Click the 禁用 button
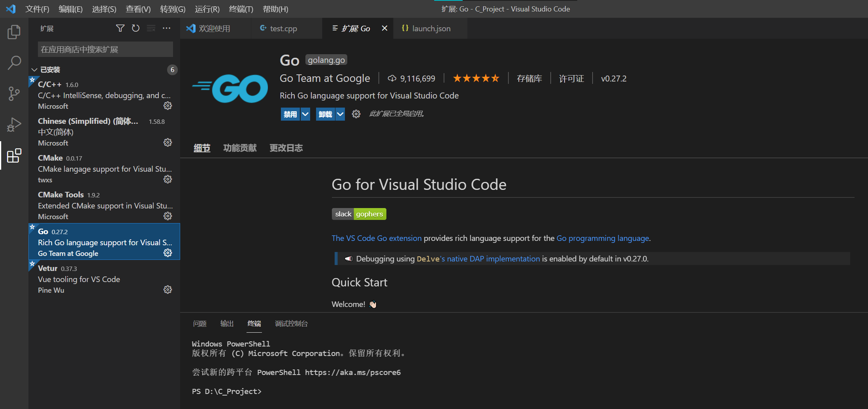 coord(290,114)
